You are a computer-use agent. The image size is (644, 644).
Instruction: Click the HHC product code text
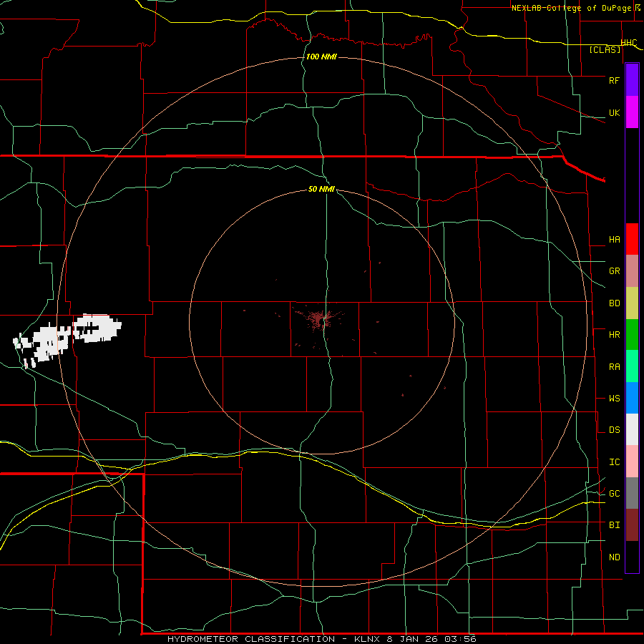pyautogui.click(x=629, y=43)
